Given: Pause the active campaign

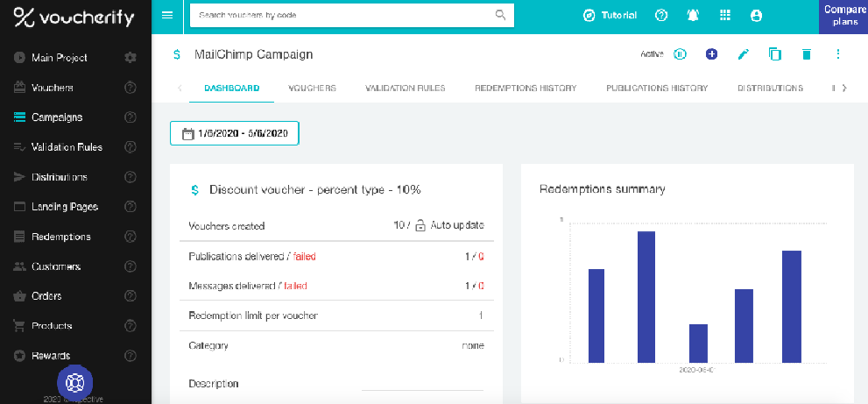Looking at the screenshot, I should click(x=680, y=54).
